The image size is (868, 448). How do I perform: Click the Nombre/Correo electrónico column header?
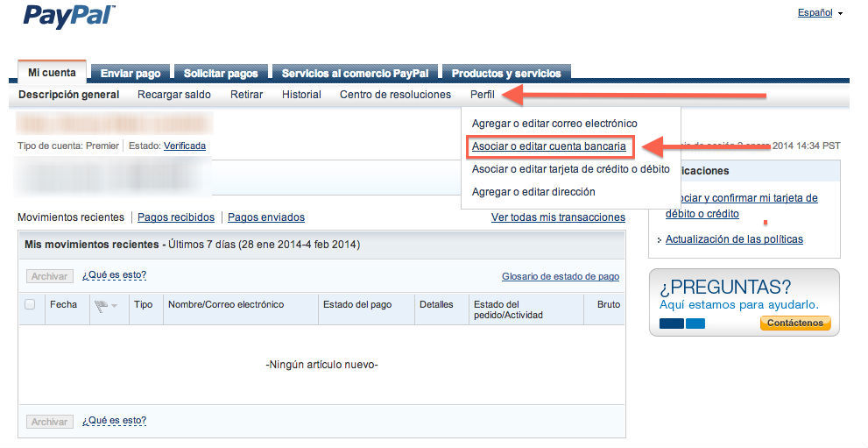(226, 304)
